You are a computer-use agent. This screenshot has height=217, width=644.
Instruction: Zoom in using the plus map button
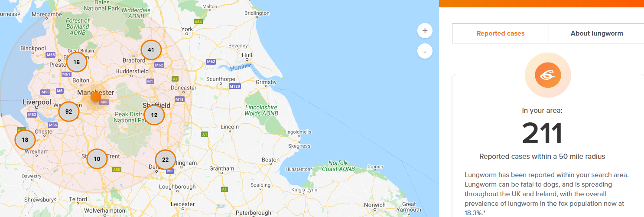coord(425,31)
